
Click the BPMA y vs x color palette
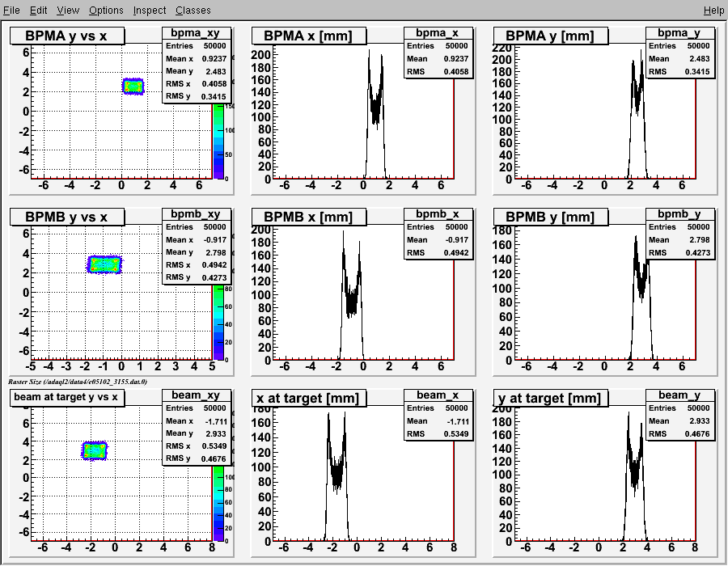click(218, 141)
